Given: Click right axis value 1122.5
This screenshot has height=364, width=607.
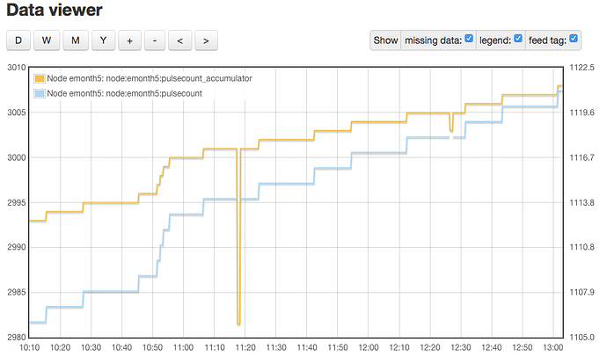Looking at the screenshot, I should coord(581,68).
